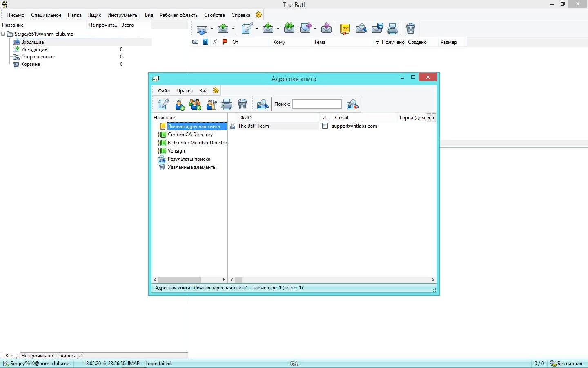Screen dimensions: 588x368
Task: Click the new message icon in Address Book
Action: (x=164, y=104)
